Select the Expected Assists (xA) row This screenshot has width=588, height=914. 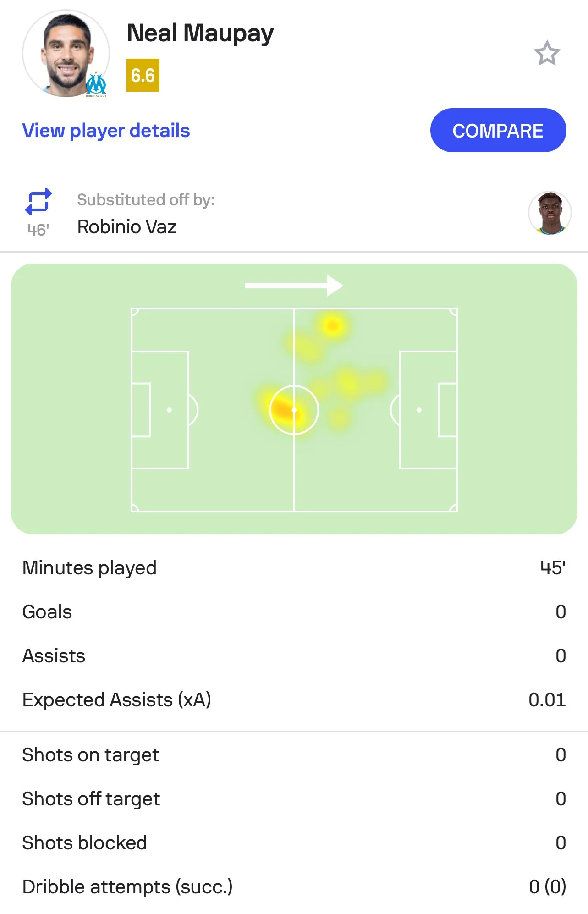point(294,700)
